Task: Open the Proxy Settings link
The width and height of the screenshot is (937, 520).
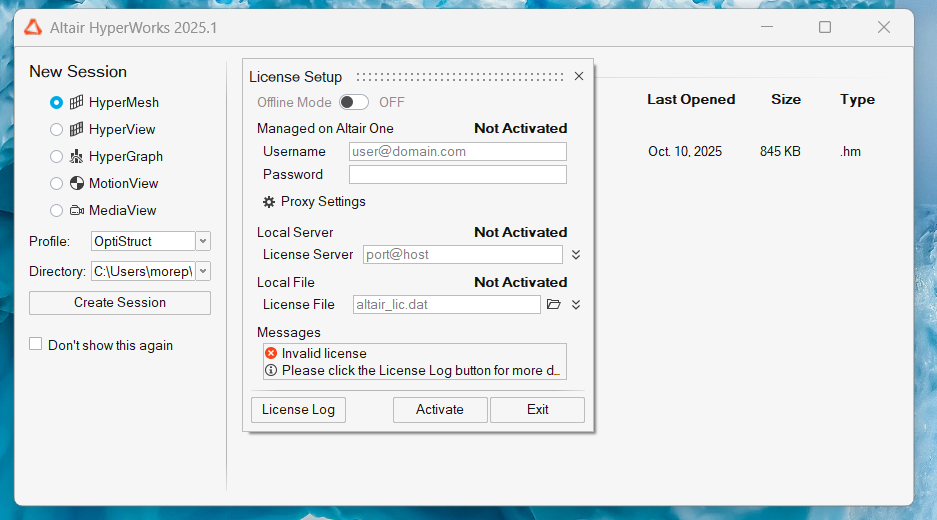Action: [x=323, y=201]
